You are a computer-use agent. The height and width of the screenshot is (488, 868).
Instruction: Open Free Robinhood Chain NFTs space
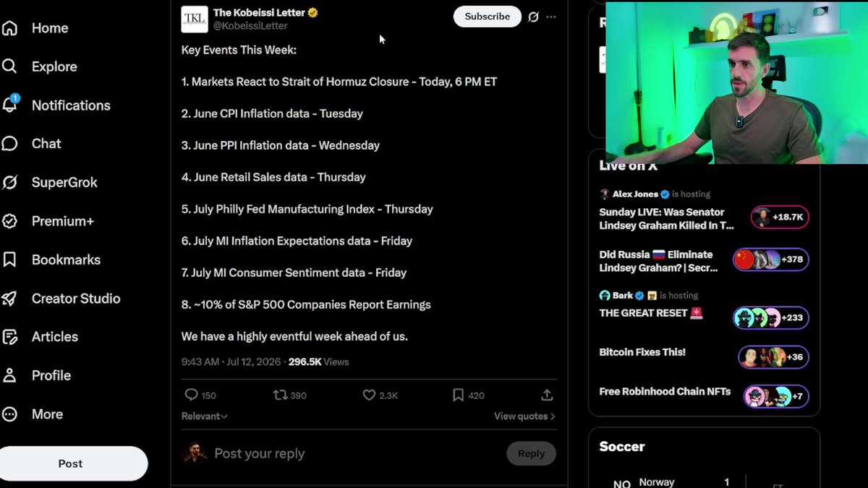[x=665, y=392]
